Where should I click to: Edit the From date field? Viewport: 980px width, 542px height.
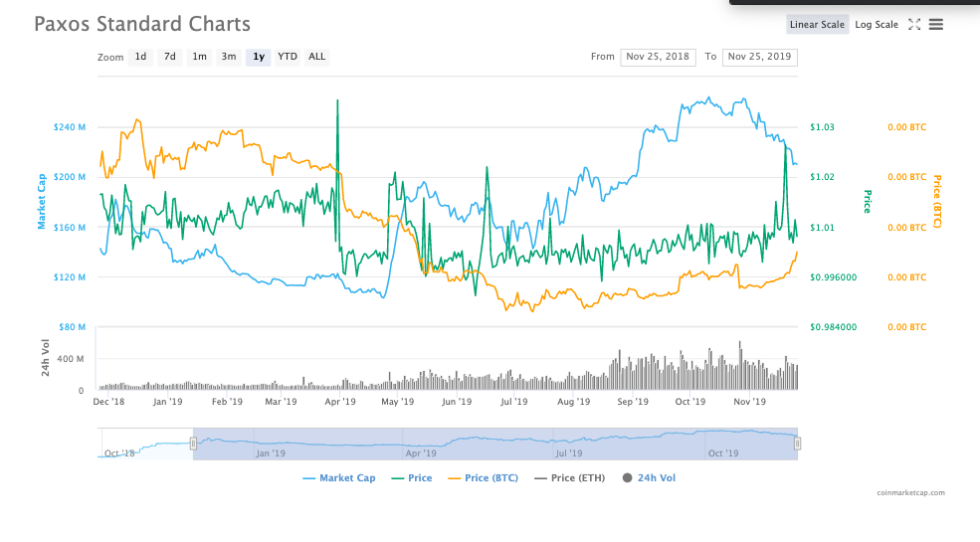[658, 57]
